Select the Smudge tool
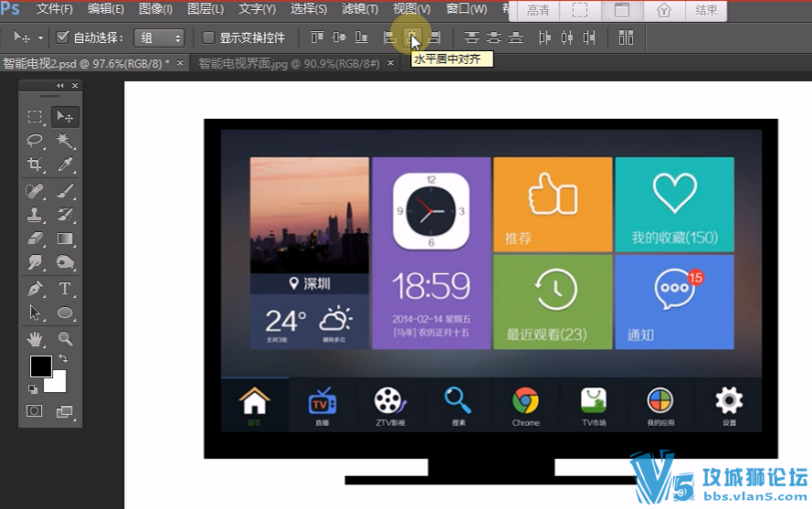Screen dimensions: 812x509 (35, 261)
